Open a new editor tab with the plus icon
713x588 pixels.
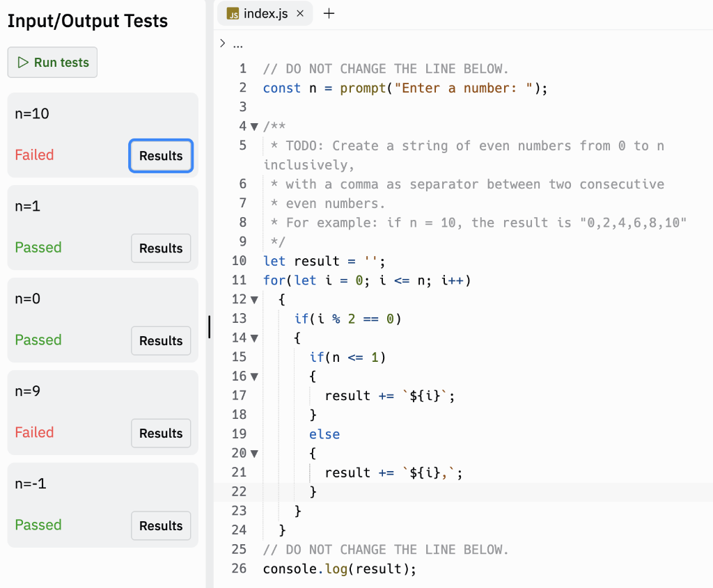tap(329, 13)
